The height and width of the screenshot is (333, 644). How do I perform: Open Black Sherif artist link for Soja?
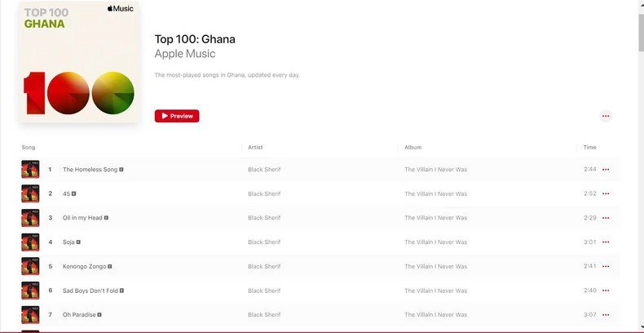click(264, 242)
